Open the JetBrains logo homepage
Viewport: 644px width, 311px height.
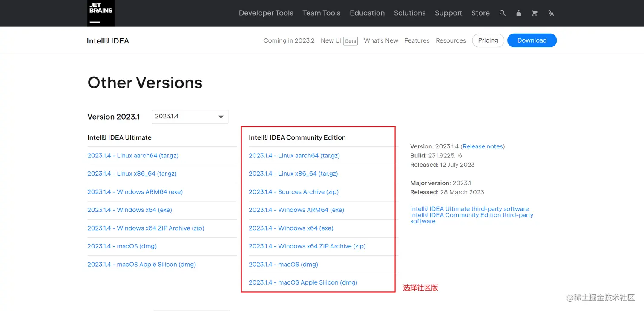[101, 13]
